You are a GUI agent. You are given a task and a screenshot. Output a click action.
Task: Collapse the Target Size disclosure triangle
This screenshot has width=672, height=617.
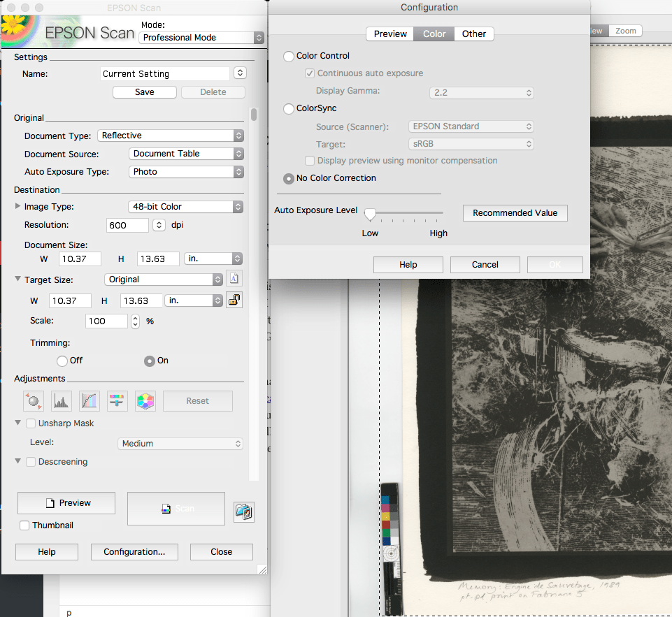tap(17, 279)
